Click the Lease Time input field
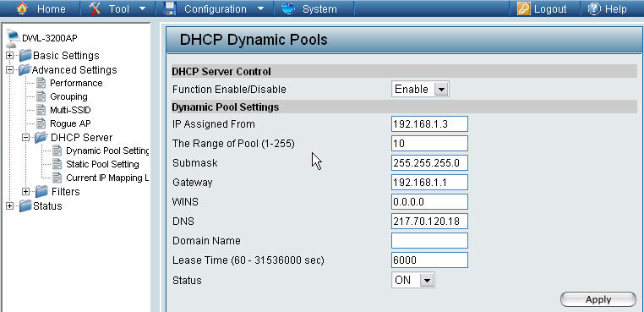 click(x=429, y=260)
